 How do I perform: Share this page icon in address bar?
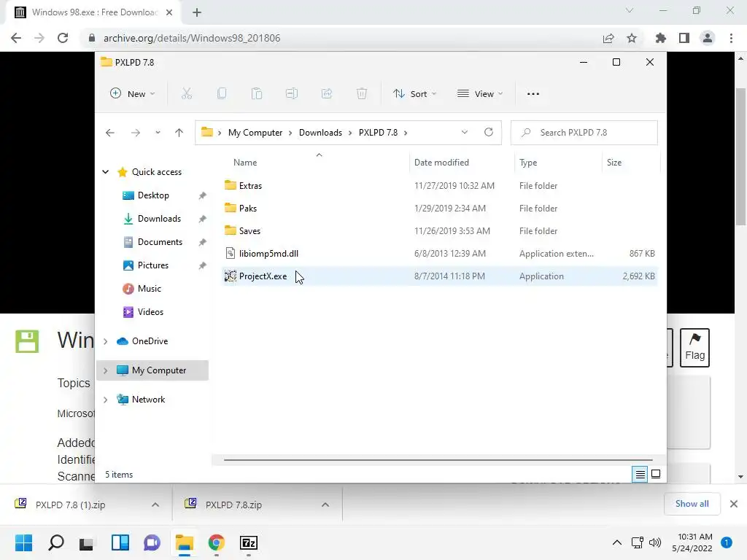coord(608,38)
